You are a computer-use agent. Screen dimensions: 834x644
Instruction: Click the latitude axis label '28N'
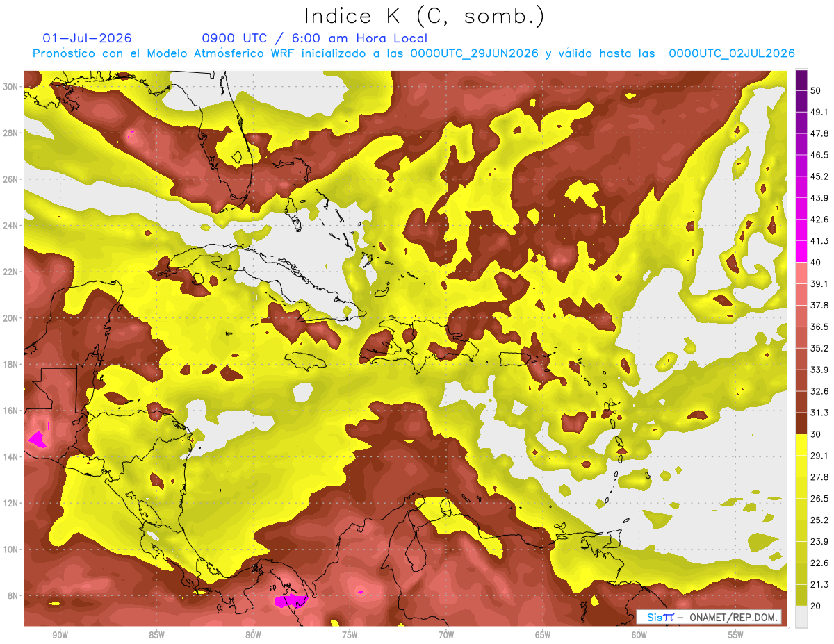pyautogui.click(x=11, y=133)
